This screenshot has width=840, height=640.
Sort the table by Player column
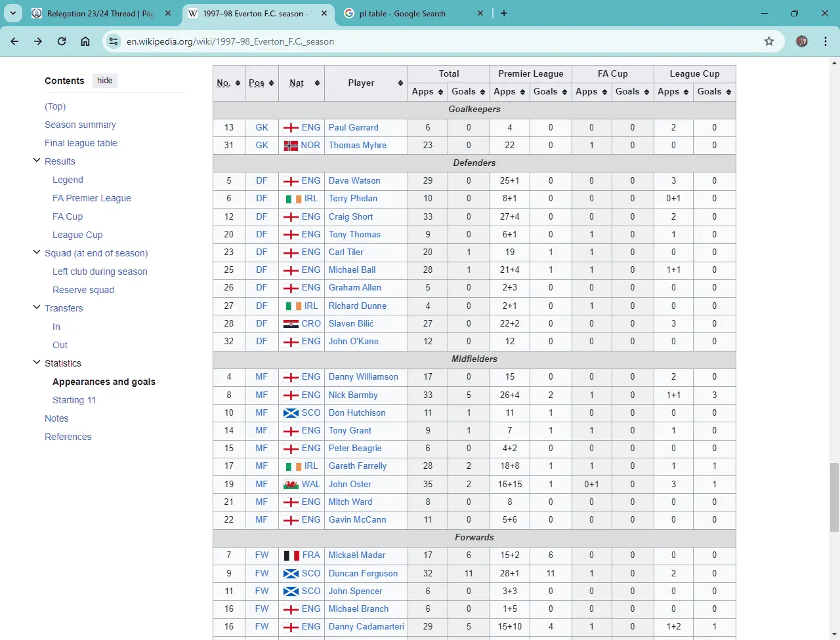tap(400, 83)
